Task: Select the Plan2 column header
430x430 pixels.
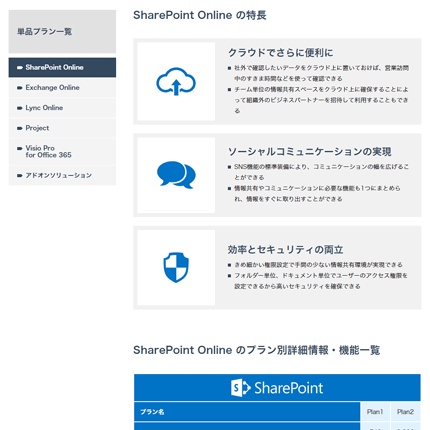Action: click(405, 412)
